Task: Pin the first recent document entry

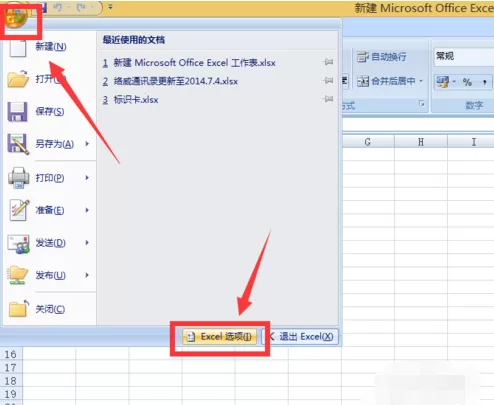Action: coord(328,62)
